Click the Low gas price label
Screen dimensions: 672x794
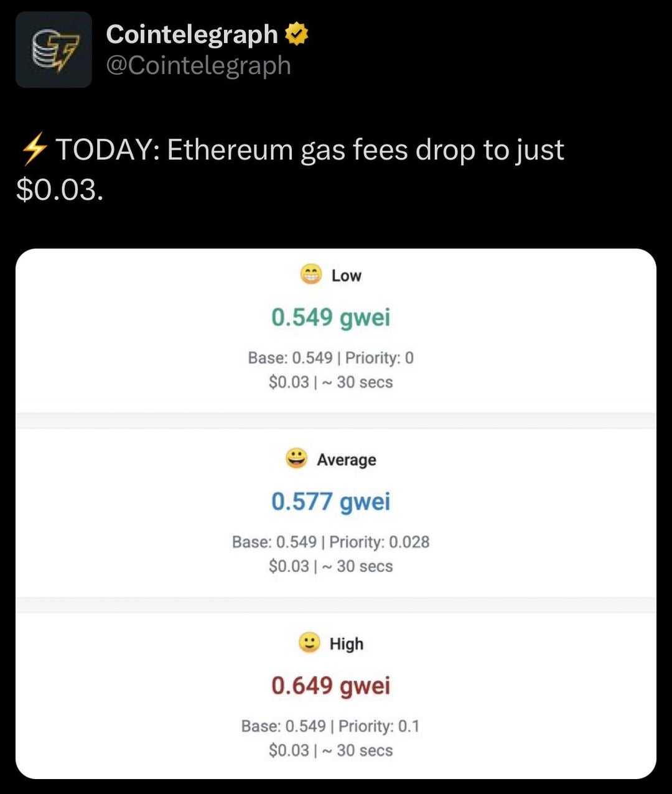click(x=346, y=275)
